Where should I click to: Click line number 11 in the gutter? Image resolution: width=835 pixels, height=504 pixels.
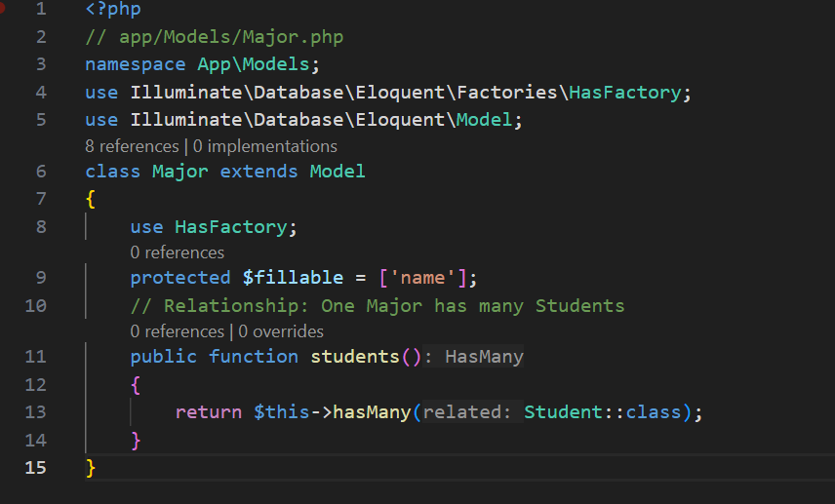[35, 357]
